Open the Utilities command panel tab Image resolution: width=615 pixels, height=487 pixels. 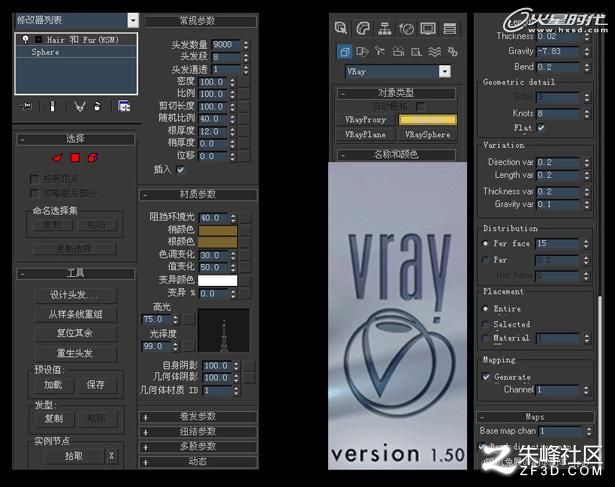(449, 28)
